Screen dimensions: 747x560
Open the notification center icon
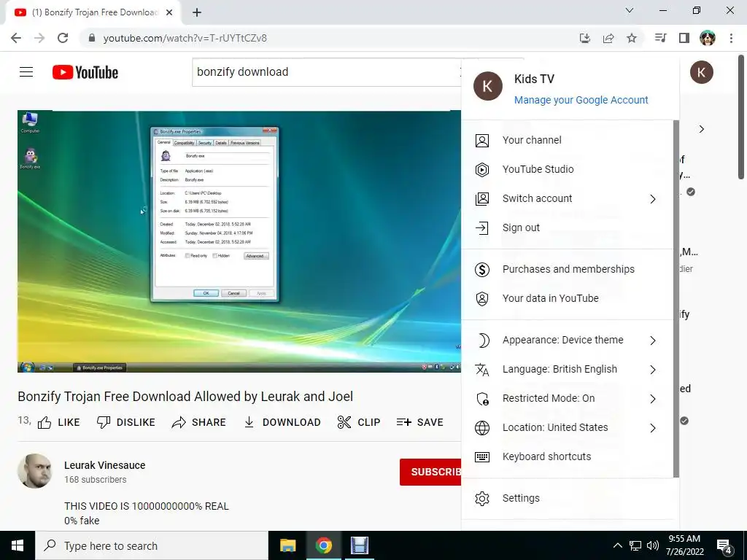tap(724, 546)
